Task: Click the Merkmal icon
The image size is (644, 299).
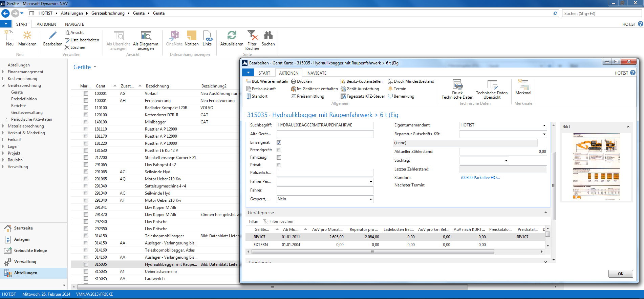Action: 523,87
